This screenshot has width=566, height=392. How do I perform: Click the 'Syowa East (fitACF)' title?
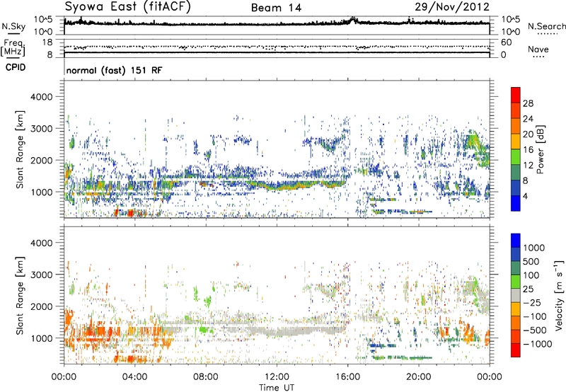point(127,6)
